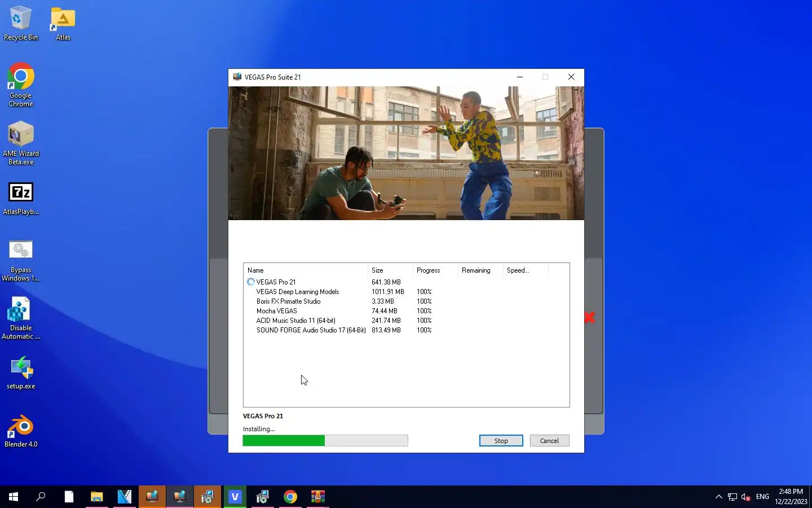Open the clock and date flyout
This screenshot has height=508, width=812.
791,497
